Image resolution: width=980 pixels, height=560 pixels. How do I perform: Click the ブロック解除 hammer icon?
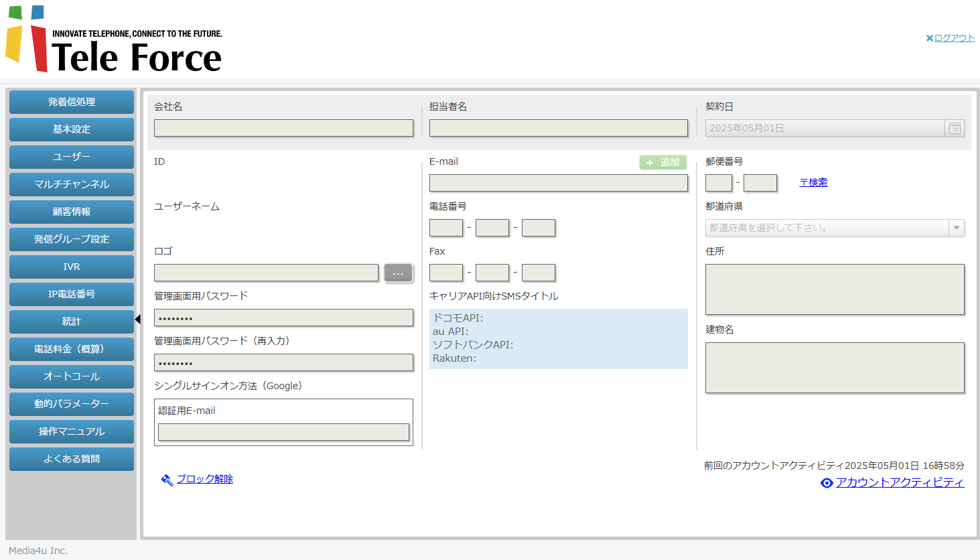pyautogui.click(x=167, y=480)
